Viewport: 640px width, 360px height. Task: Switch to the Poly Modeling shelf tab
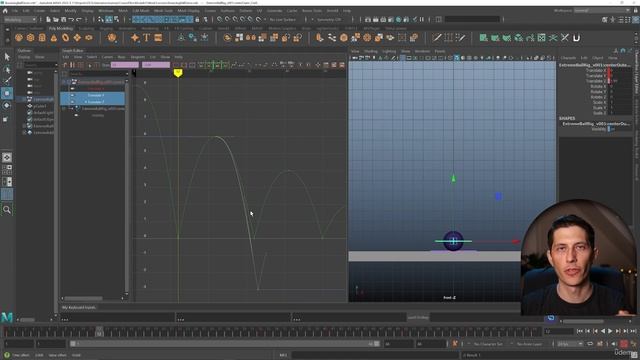pos(61,29)
